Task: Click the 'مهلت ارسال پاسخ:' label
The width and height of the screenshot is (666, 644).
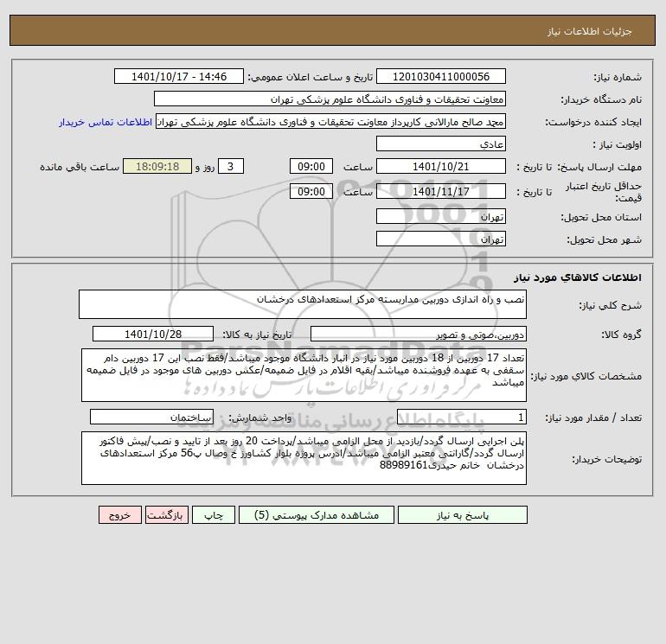Action: click(599, 167)
